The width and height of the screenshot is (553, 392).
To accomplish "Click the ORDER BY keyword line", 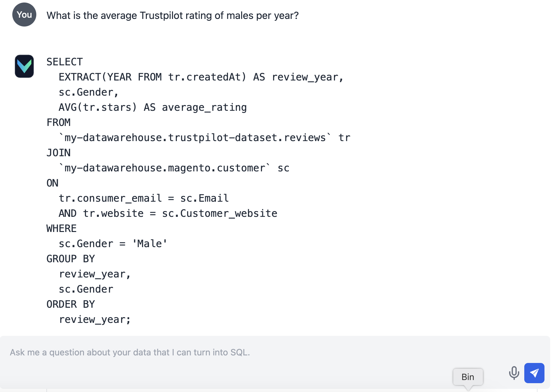I will (x=71, y=304).
